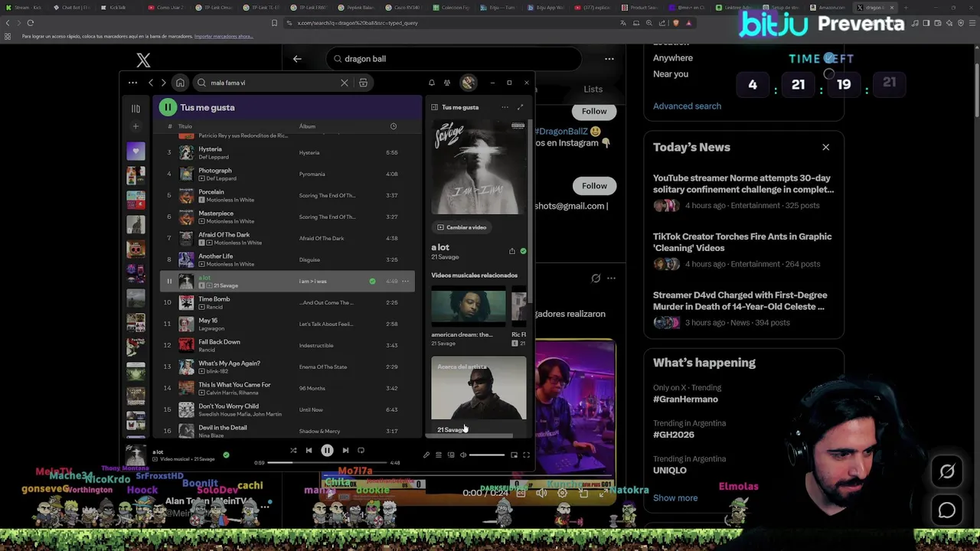Click Show more under What's happening
Image resolution: width=980 pixels, height=551 pixels.
pos(675,498)
